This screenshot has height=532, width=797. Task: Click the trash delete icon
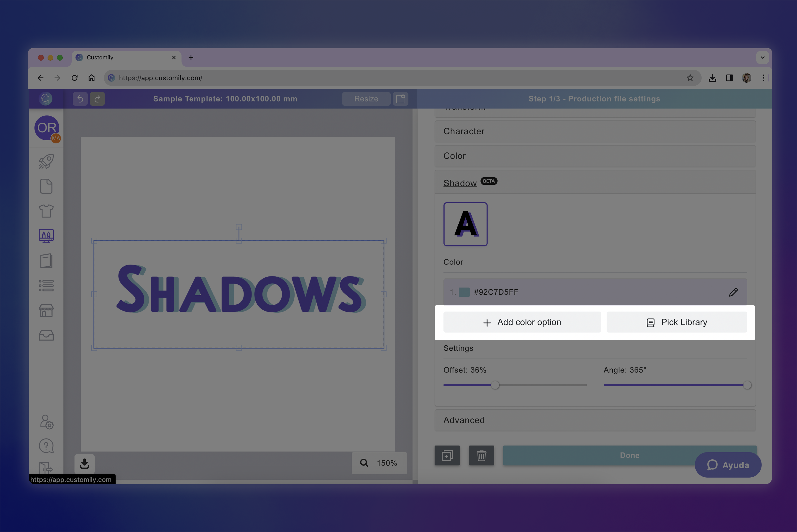pyautogui.click(x=482, y=455)
